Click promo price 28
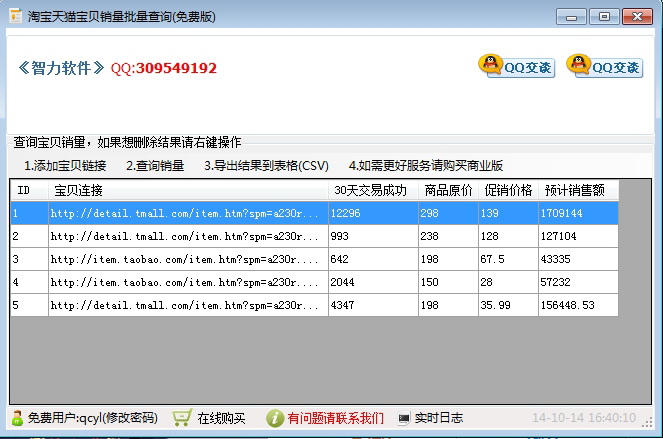This screenshot has height=439, width=663. 486,282
